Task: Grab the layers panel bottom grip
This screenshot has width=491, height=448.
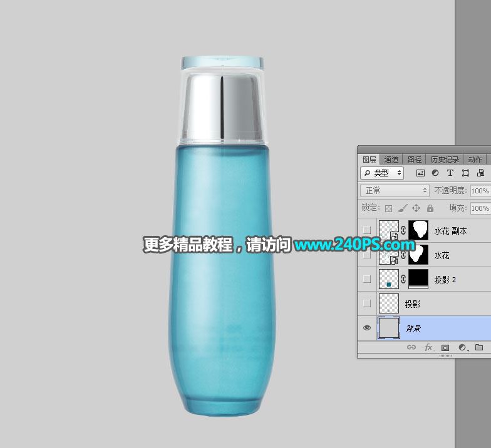Action: pyautogui.click(x=446, y=355)
